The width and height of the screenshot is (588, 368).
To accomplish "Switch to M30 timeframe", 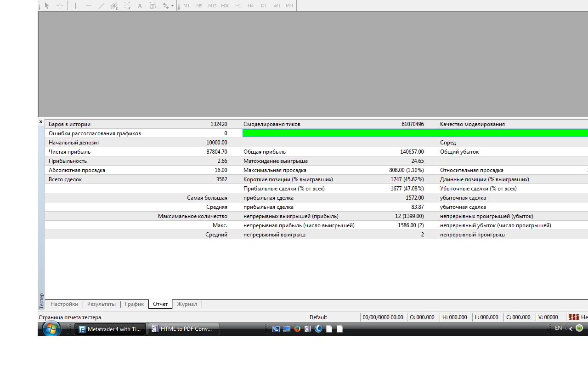I will click(225, 6).
